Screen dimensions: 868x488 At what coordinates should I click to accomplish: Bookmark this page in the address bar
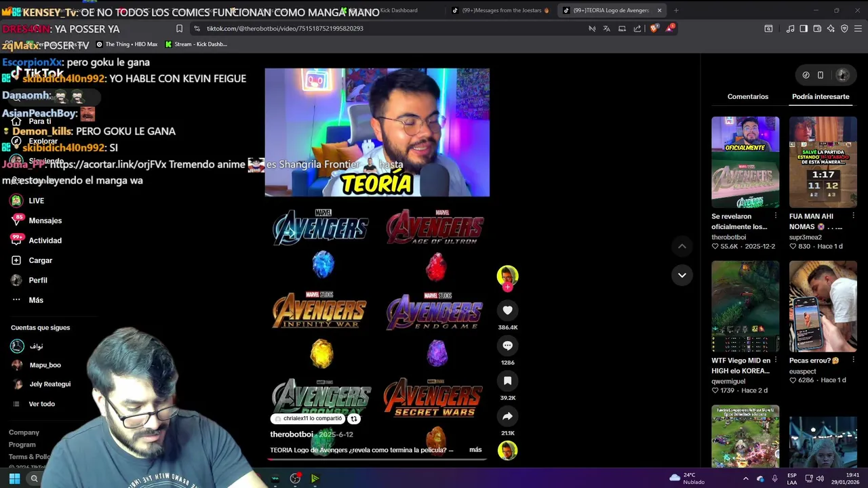179,28
